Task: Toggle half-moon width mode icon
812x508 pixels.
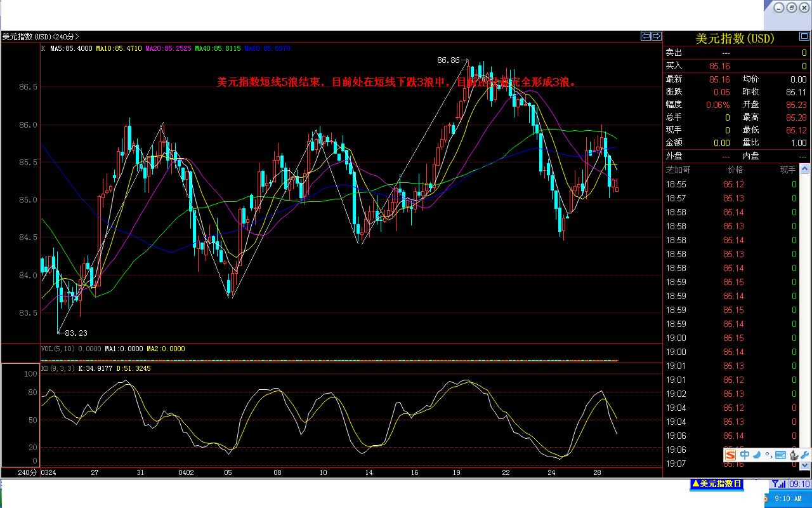Action: (756, 455)
